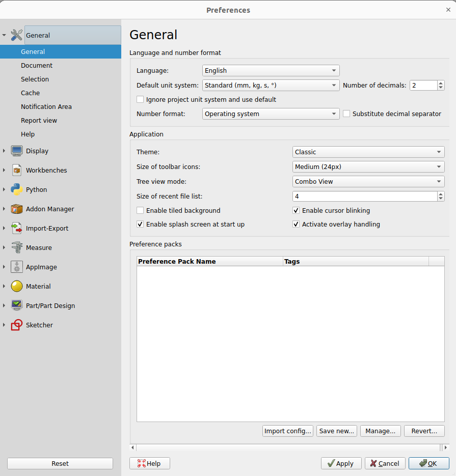Check the Substitute decimal separator box
This screenshot has height=476, width=456.
point(347,114)
